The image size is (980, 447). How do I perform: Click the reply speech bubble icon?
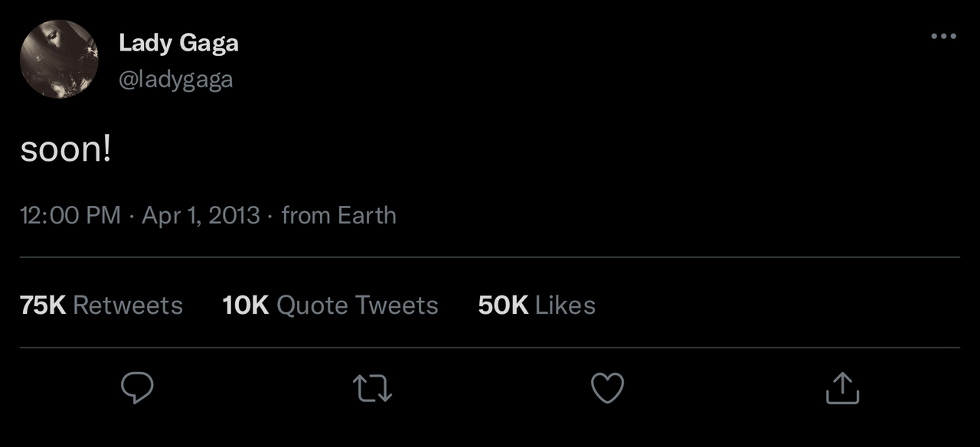(138, 388)
